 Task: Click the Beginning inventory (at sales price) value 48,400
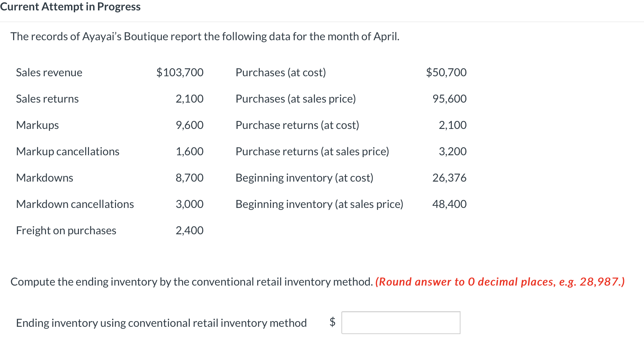pyautogui.click(x=449, y=204)
